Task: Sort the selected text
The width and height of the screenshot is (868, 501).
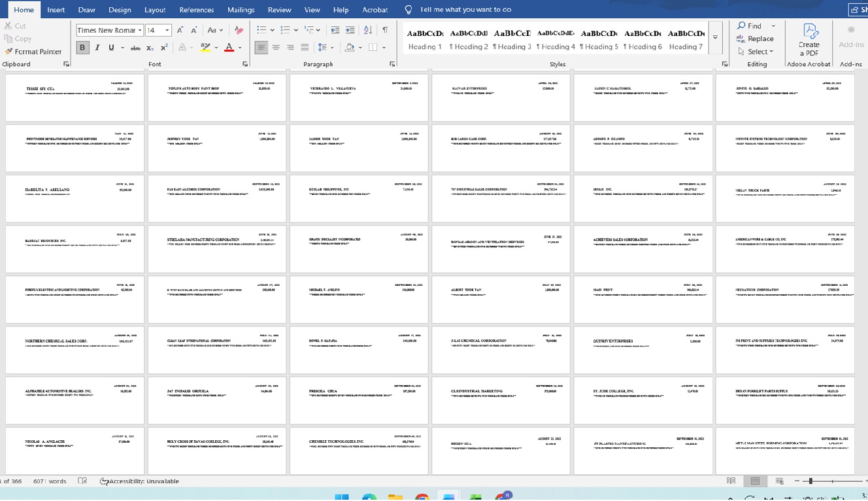Action: tap(368, 30)
